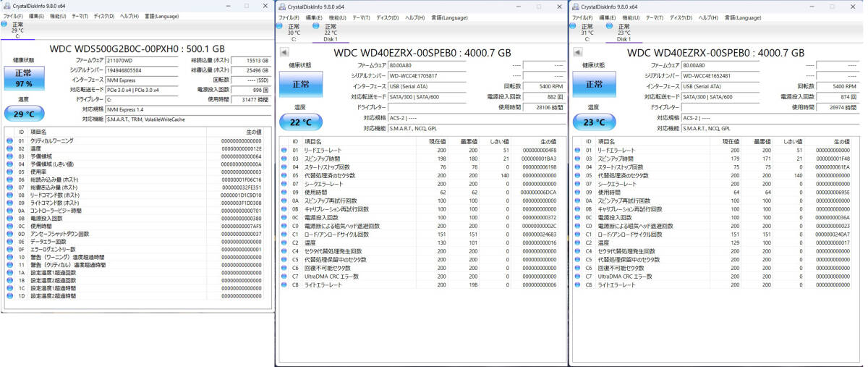Click the status orb for コントローラービジー時間 row

click(x=9, y=210)
